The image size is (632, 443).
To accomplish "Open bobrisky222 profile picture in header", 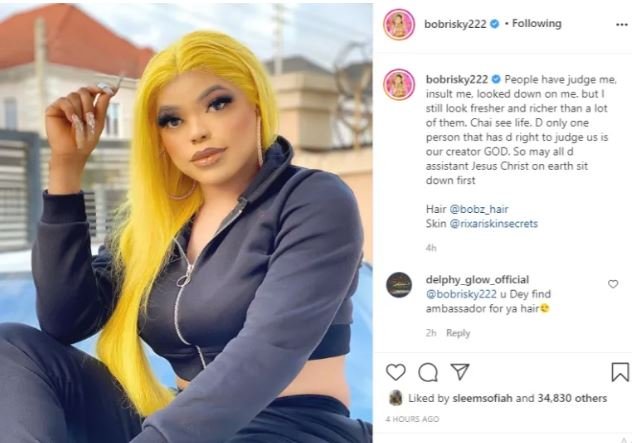I will pyautogui.click(x=399, y=25).
